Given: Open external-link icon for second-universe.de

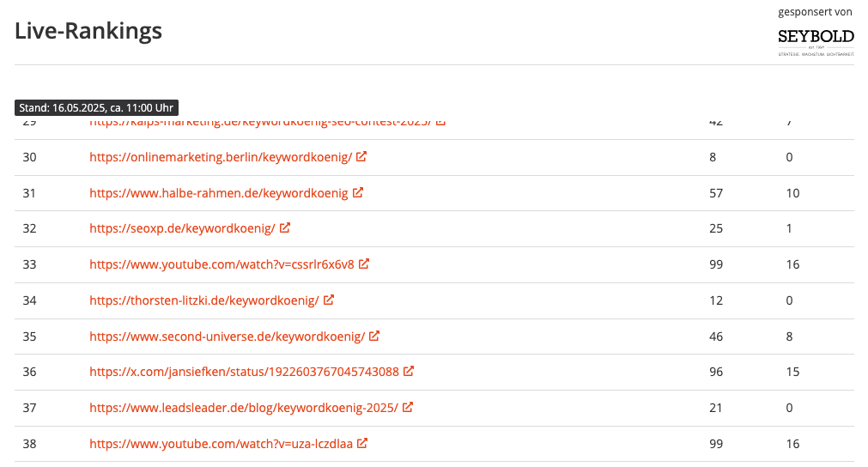Looking at the screenshot, I should [374, 336].
